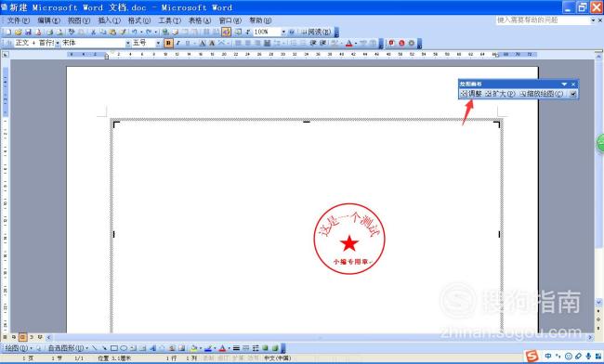604x364 pixels.
Task: Insert WordArt from drawing toolbar
Action: click(x=152, y=348)
